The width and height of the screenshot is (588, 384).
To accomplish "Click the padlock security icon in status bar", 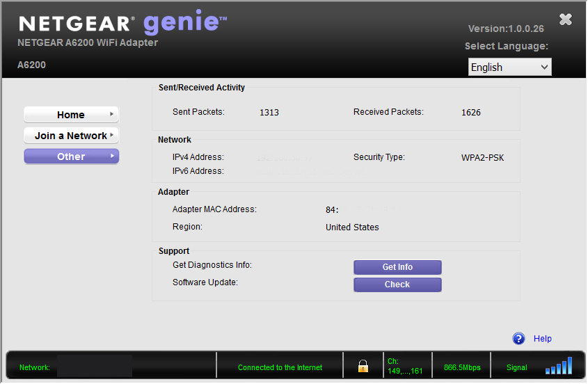I will (363, 366).
